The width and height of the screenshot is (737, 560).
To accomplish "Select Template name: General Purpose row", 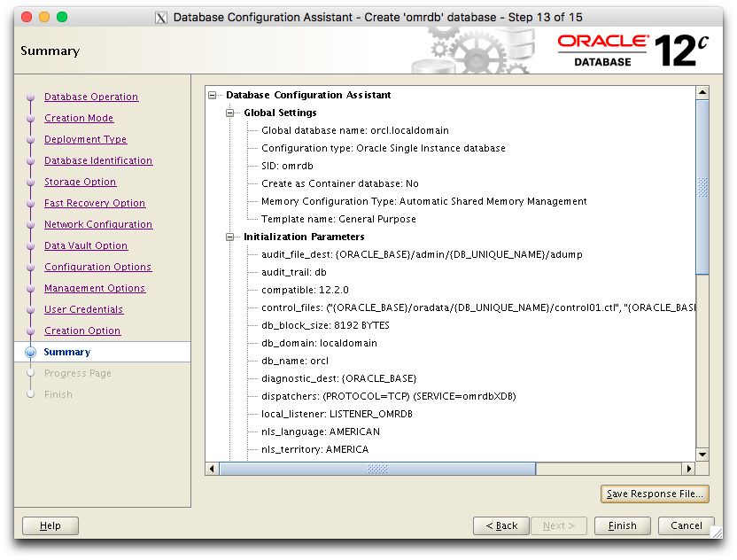I will [x=338, y=220].
